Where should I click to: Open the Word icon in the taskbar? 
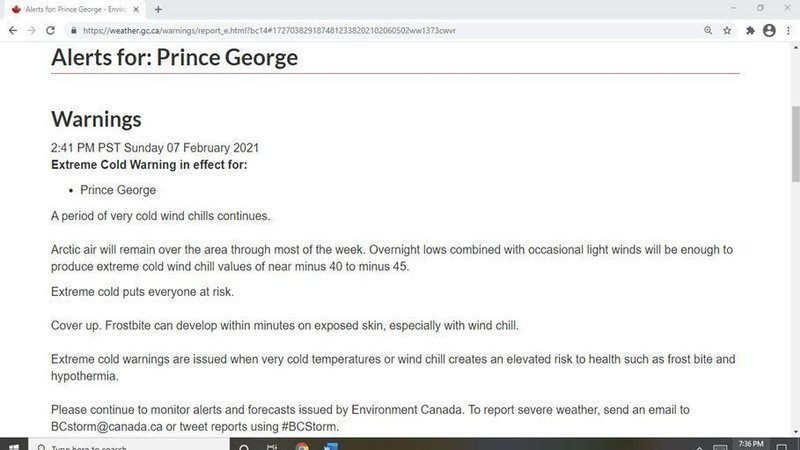click(330, 446)
